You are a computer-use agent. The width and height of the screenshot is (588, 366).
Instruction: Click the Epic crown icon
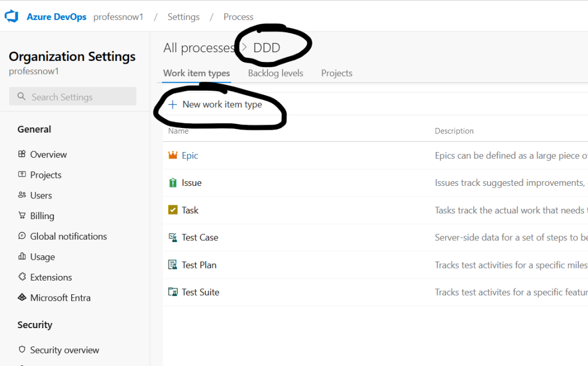(172, 155)
